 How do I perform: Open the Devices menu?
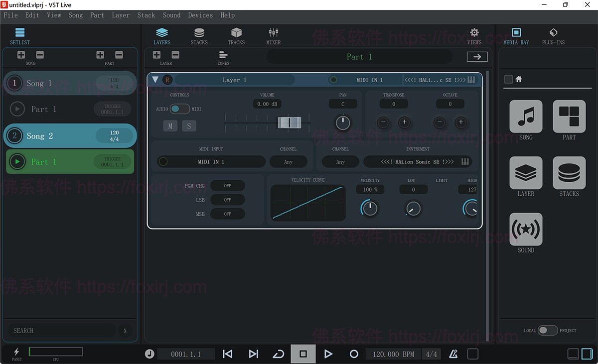point(200,15)
